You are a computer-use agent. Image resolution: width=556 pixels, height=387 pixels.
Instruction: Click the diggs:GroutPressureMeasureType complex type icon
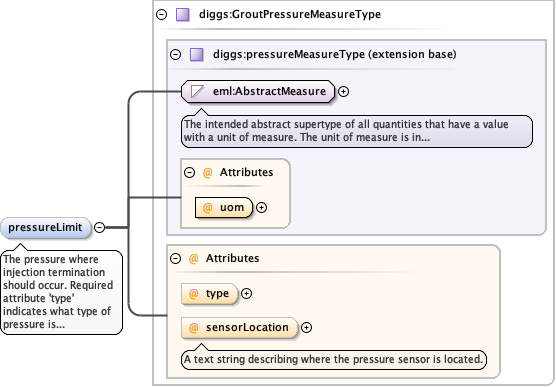coord(183,15)
